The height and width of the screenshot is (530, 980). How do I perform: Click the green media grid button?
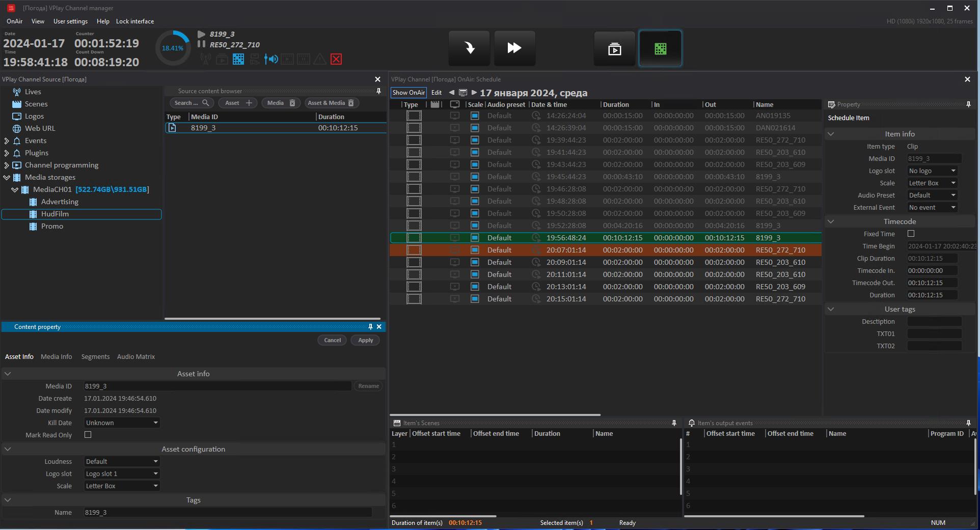(x=661, y=48)
